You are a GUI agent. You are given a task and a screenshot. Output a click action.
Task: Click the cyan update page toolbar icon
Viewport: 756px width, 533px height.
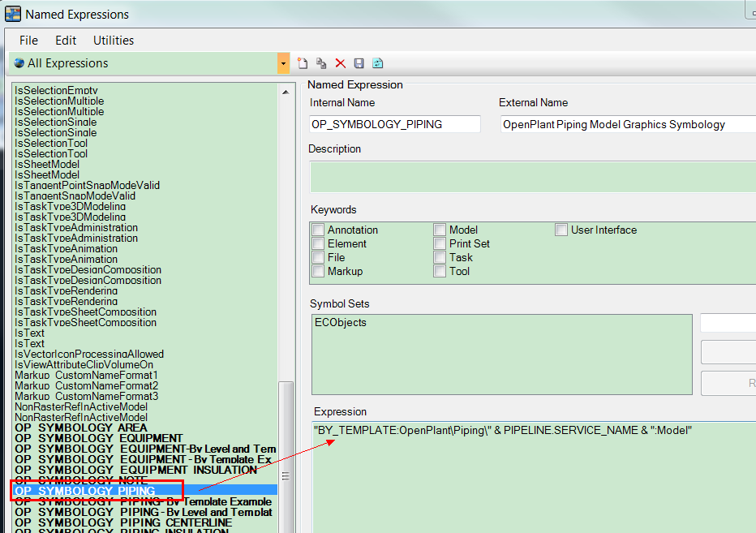[x=377, y=63]
